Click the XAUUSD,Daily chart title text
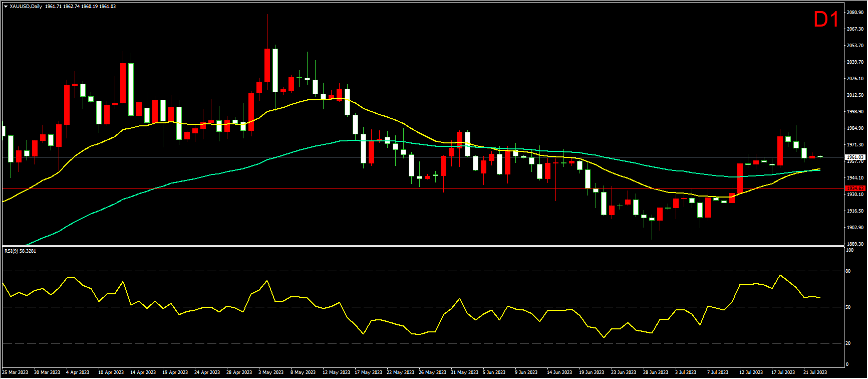The height and width of the screenshot is (379, 868). click(26, 7)
